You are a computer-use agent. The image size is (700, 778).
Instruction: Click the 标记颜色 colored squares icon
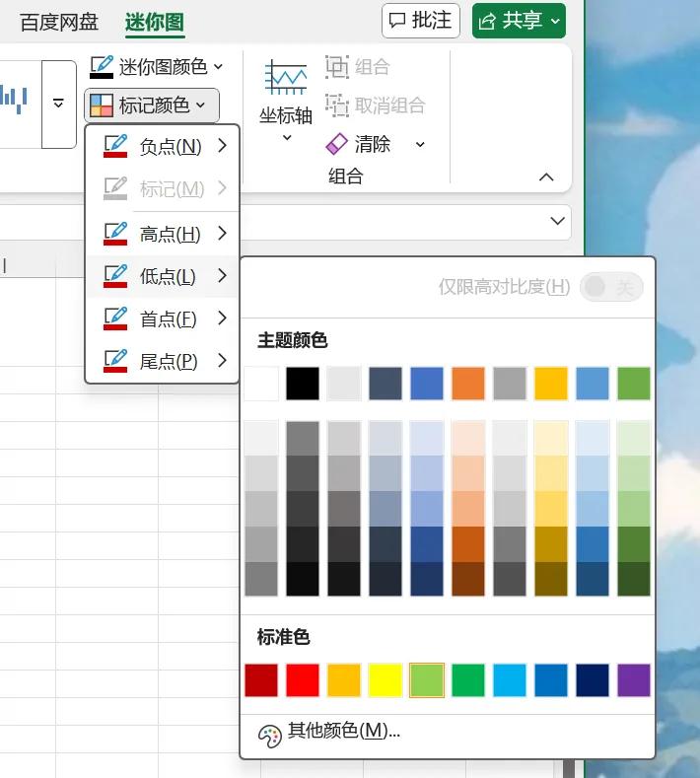coord(102,106)
